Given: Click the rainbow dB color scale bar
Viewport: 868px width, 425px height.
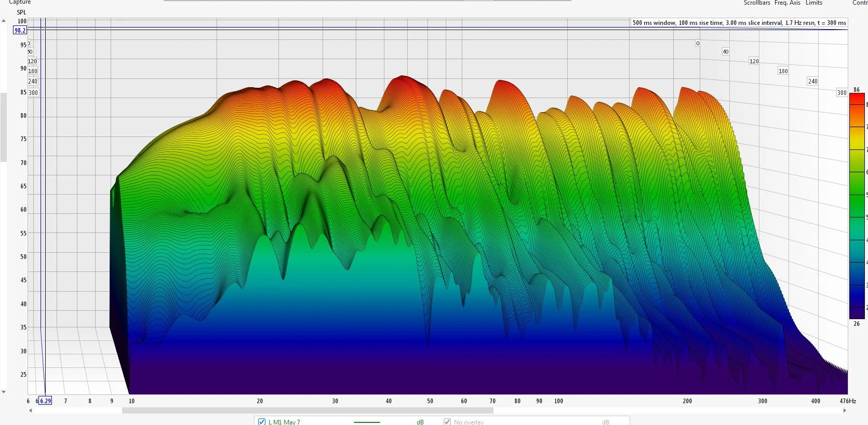Looking at the screenshot, I should [x=857, y=207].
